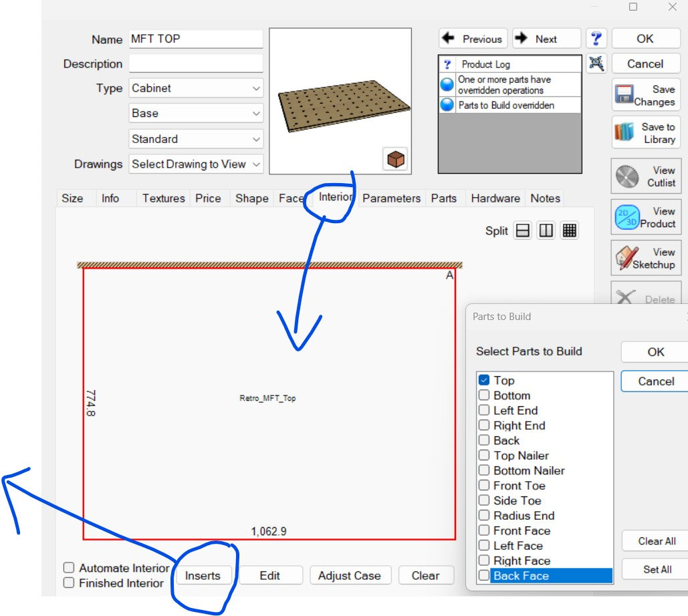688x616 pixels.
Task: Click the View Product 2D/3D icon
Action: pyautogui.click(x=626, y=217)
